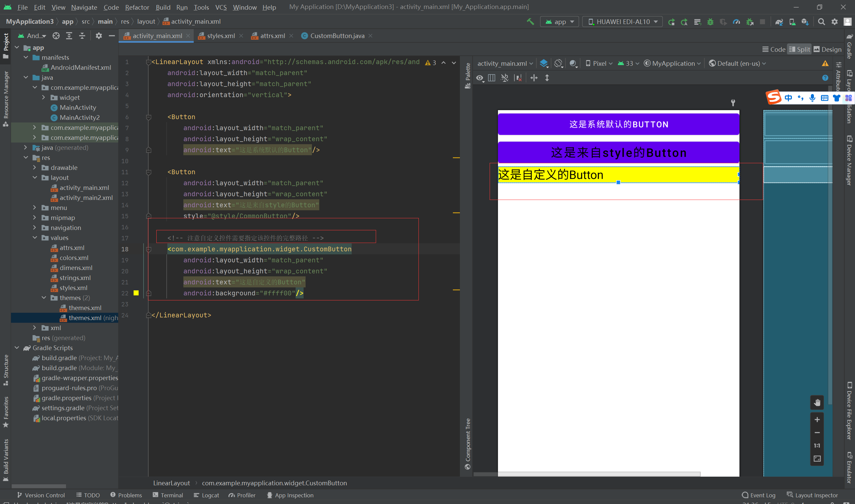Switch to the styles.xml tab
The height and width of the screenshot is (504, 855).
(221, 36)
